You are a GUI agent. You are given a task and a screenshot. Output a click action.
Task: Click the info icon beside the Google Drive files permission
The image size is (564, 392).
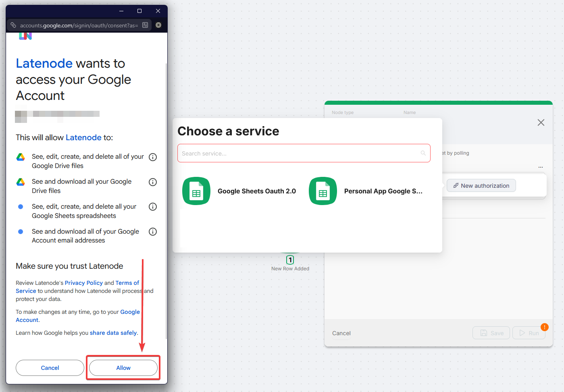153,157
